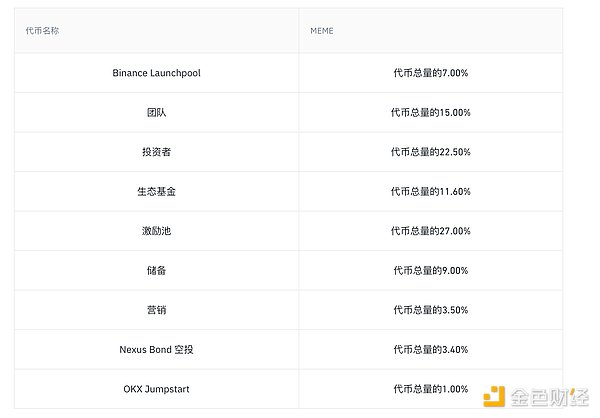Click the 生态基金 row label
This screenshot has width=600, height=418.
[156, 191]
